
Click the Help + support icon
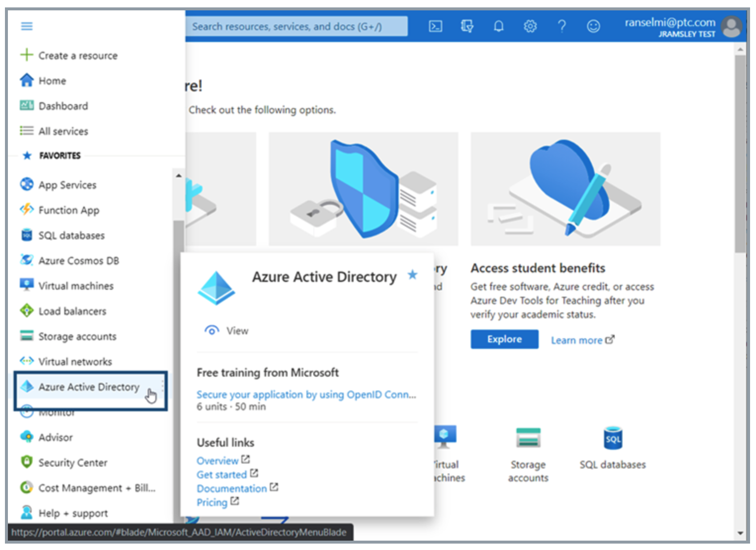tap(27, 512)
